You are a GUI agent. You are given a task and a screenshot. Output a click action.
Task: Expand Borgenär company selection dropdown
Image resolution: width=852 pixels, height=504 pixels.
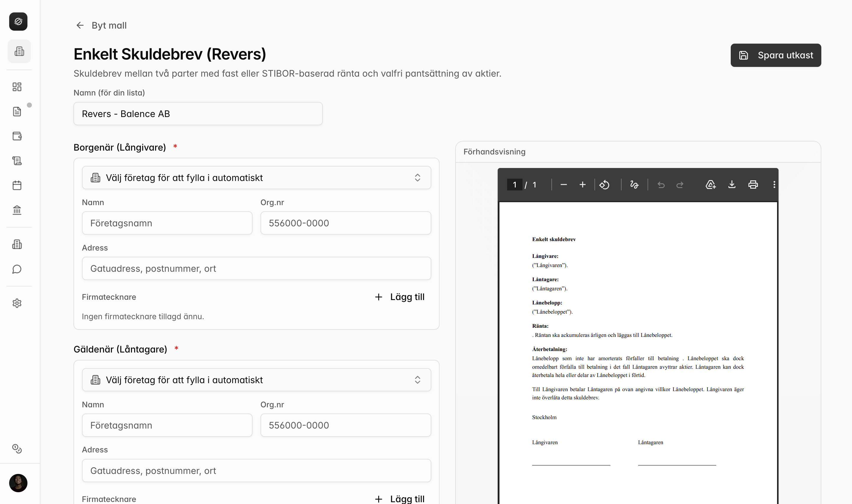click(x=256, y=177)
